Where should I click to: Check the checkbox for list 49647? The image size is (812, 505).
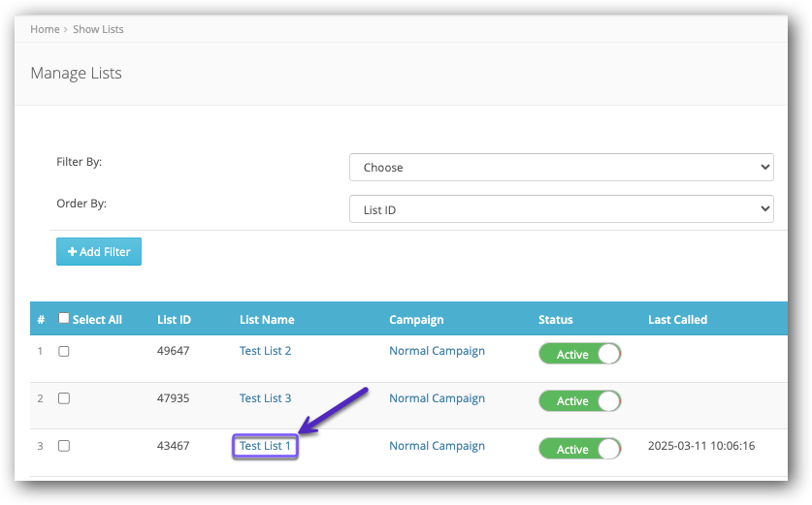[x=64, y=351]
